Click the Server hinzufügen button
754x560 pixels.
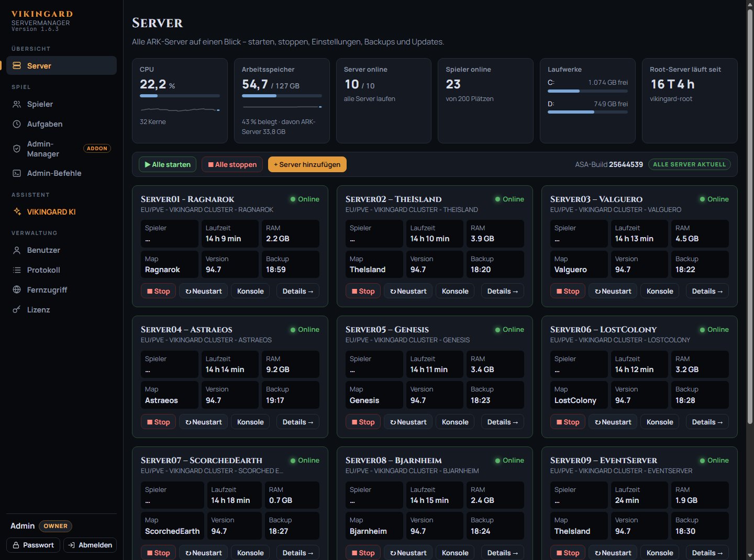pos(307,164)
